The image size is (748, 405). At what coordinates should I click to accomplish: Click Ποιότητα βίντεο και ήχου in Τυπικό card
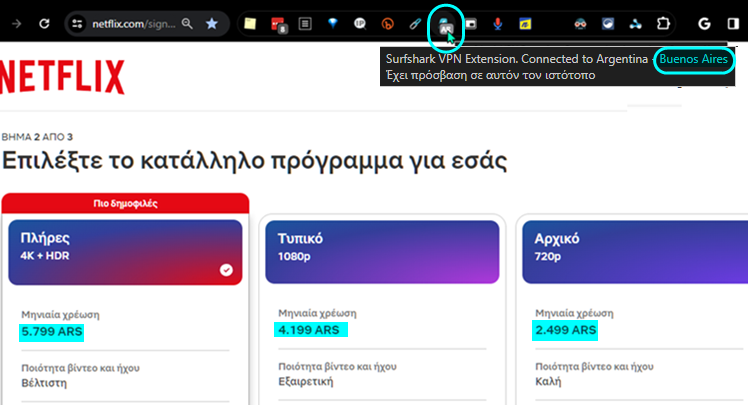[x=337, y=366]
